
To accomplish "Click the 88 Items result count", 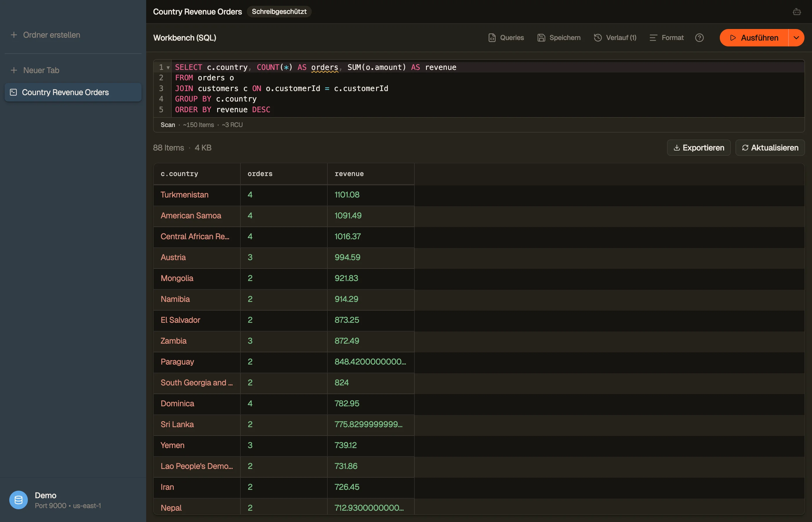I will [x=168, y=148].
